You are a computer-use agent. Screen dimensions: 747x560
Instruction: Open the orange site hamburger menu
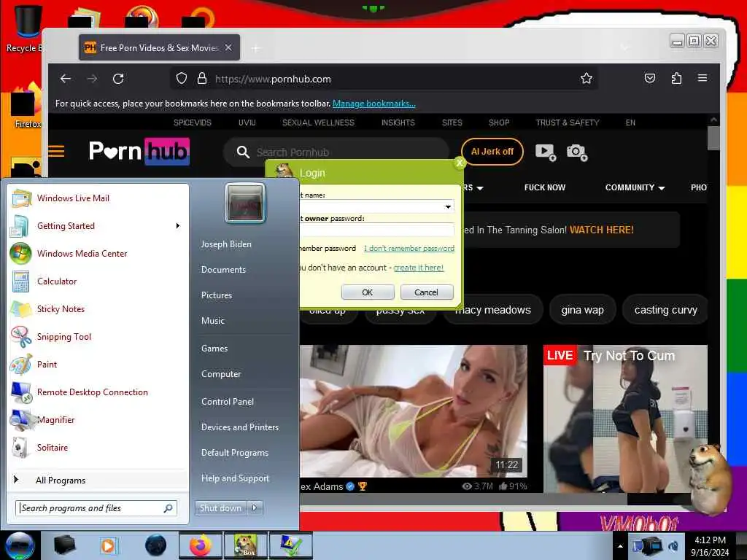tap(56, 152)
